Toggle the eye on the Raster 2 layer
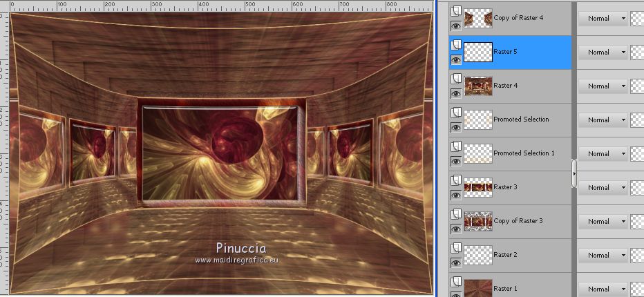Image resolution: width=644 pixels, height=297 pixels. (455, 262)
